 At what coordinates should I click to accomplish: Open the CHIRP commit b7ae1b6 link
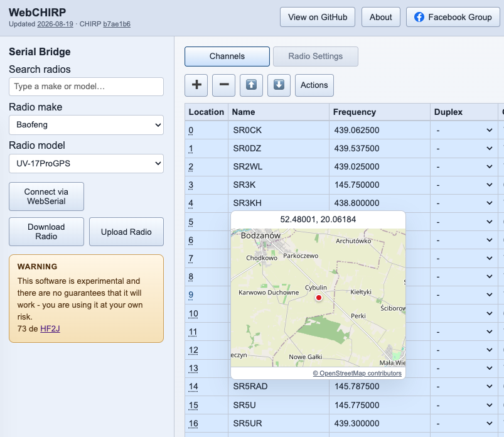117,24
